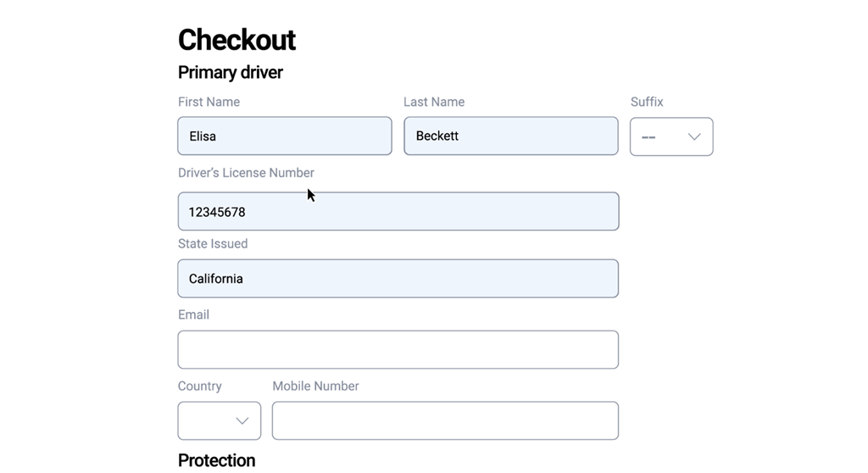
Task: Click the "Email" label text
Action: point(193,314)
